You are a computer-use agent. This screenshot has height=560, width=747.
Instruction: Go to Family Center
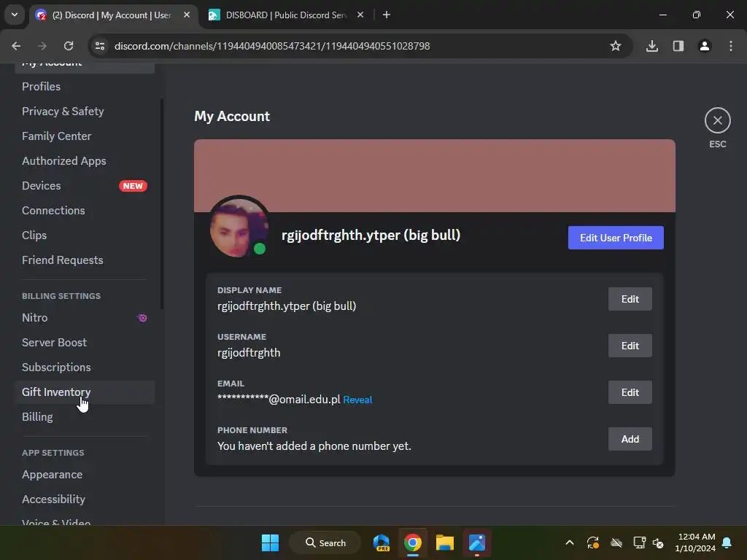click(x=85, y=136)
